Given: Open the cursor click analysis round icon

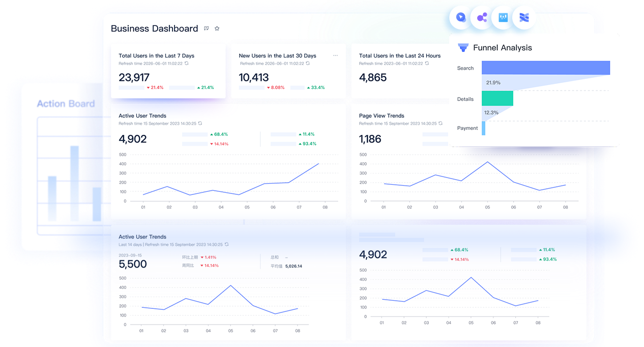Looking at the screenshot, I should click(461, 18).
